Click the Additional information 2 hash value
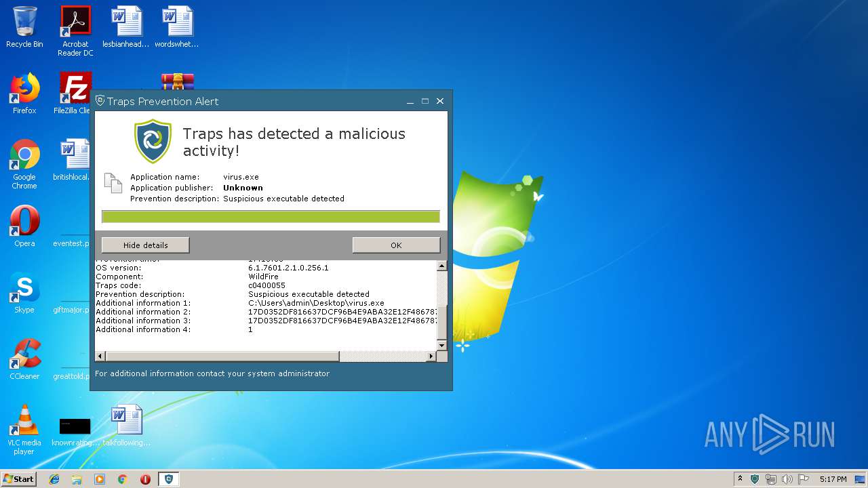This screenshot has height=488, width=868. coord(342,312)
